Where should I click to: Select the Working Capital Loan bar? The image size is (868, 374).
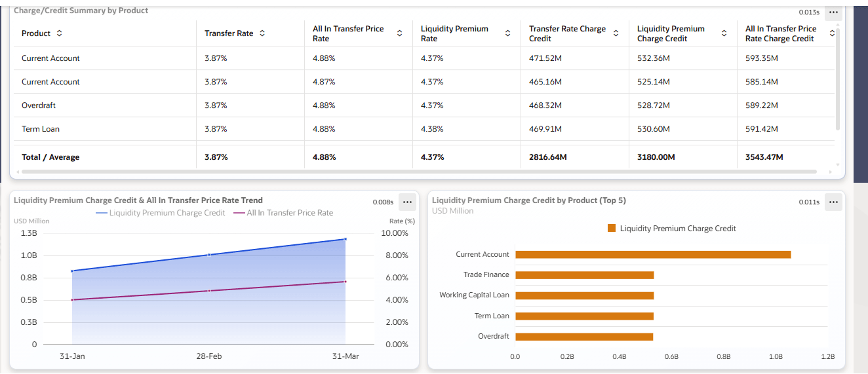[585, 295]
